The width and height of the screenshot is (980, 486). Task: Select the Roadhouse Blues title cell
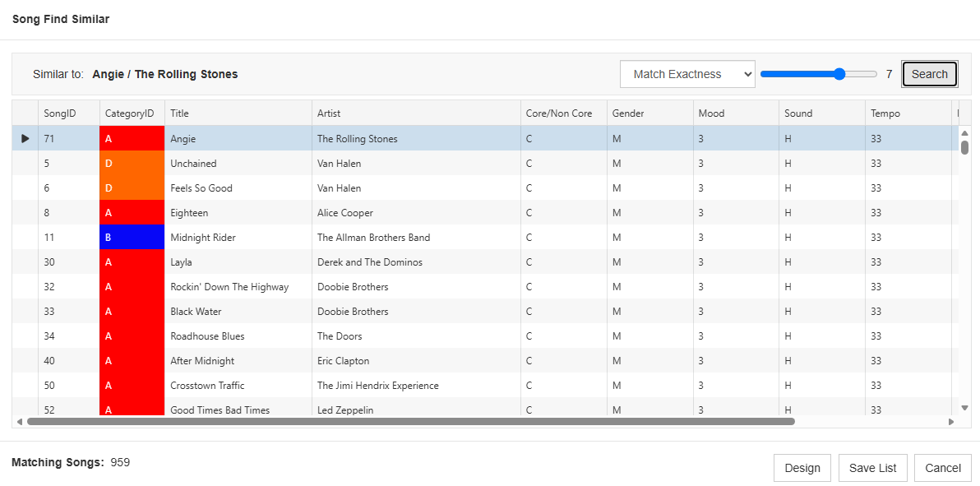coord(238,336)
